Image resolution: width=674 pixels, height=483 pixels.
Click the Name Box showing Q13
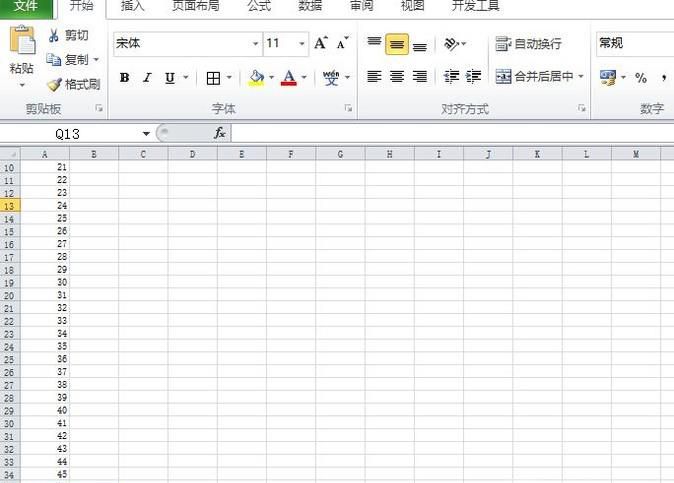[x=69, y=134]
